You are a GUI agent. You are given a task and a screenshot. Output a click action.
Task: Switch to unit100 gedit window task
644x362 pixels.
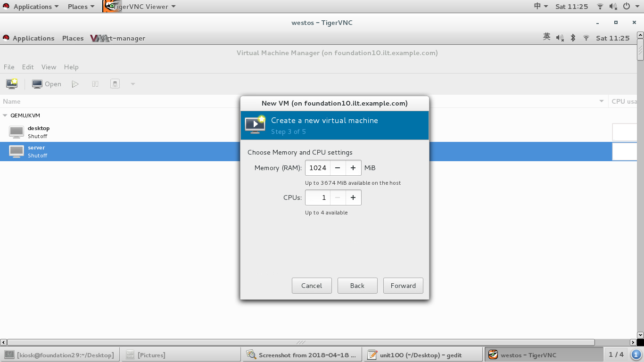[422, 355]
